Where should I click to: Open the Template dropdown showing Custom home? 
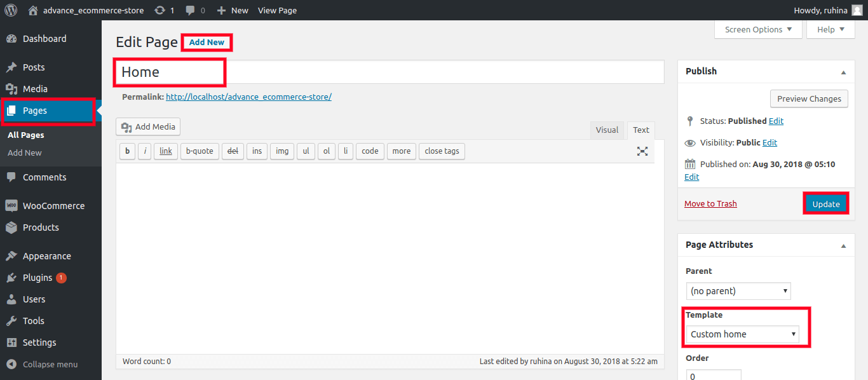[x=742, y=334]
